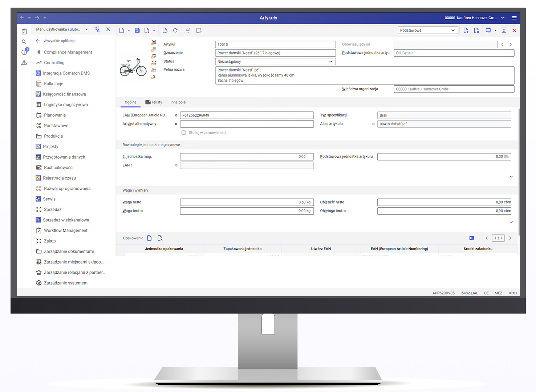
Task: Switch to the Ogólne tab
Action: pos(130,102)
